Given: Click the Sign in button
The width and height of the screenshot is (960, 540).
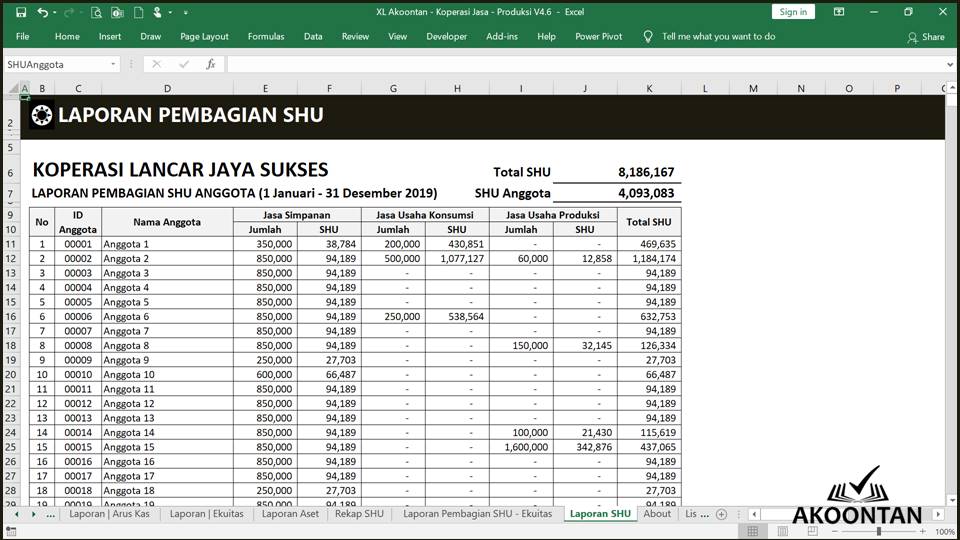Looking at the screenshot, I should 793,12.
